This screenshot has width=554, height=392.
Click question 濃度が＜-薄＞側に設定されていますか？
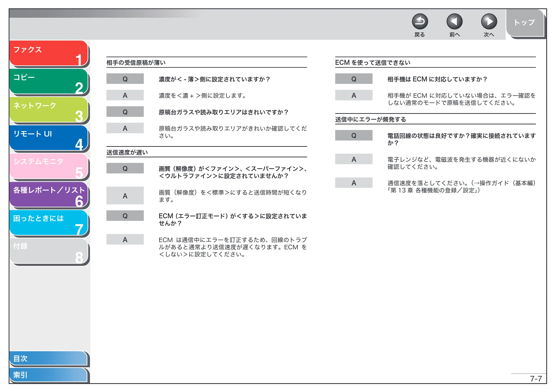point(214,79)
